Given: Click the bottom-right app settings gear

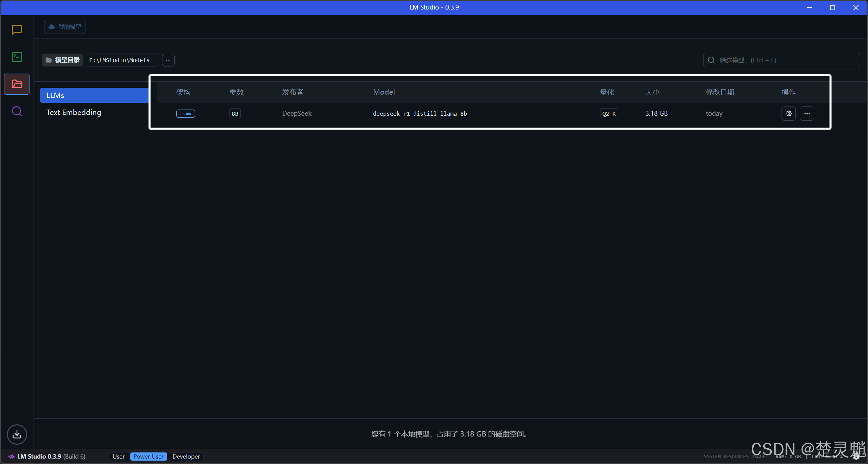Looking at the screenshot, I should tap(856, 457).
